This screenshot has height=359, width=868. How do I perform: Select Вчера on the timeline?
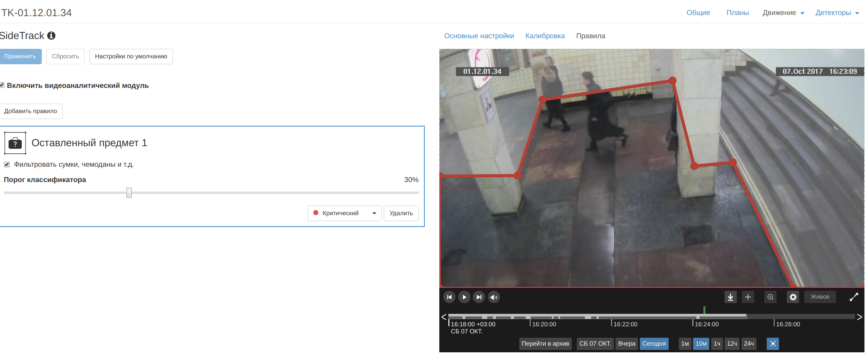click(x=626, y=344)
